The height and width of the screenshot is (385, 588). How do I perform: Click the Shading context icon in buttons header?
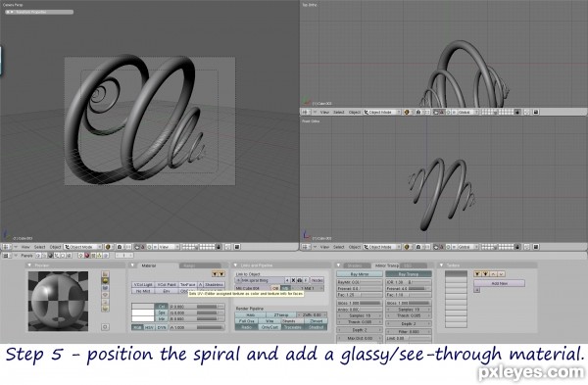click(x=50, y=256)
